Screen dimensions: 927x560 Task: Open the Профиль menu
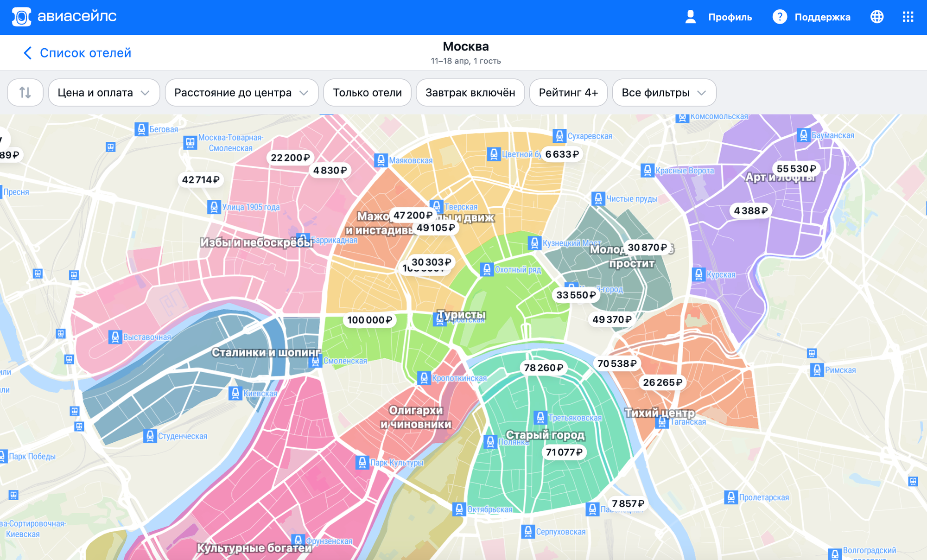click(730, 17)
